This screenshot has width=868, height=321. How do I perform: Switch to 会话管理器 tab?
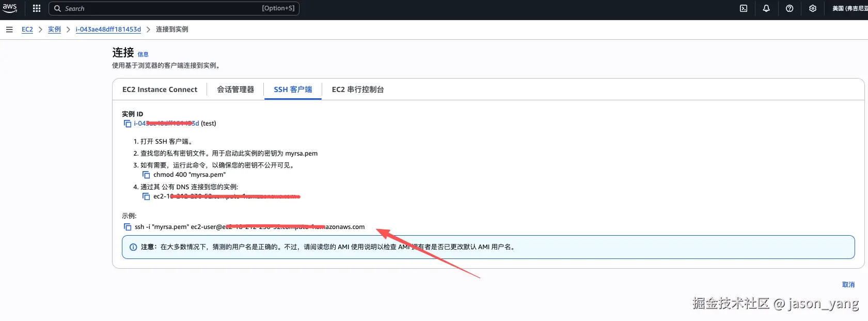(235, 89)
